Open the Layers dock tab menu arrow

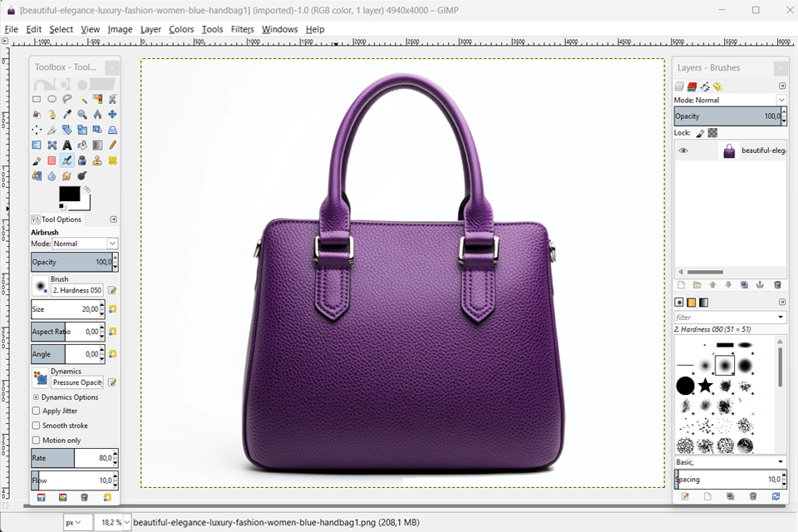tap(782, 86)
